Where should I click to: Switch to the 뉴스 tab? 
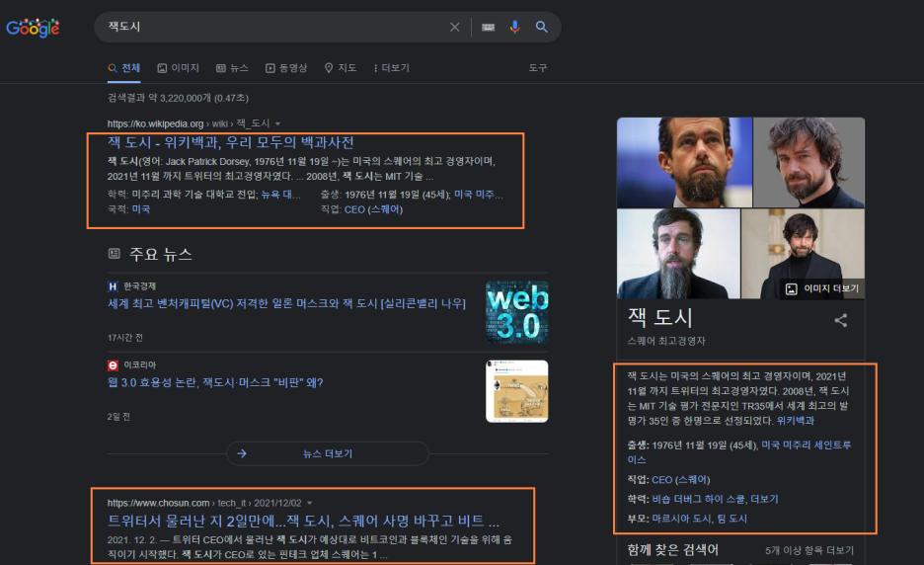(232, 68)
